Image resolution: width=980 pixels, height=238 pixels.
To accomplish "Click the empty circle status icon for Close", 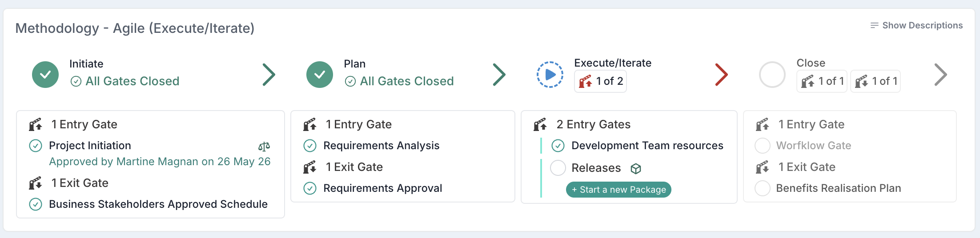I will coord(772,75).
